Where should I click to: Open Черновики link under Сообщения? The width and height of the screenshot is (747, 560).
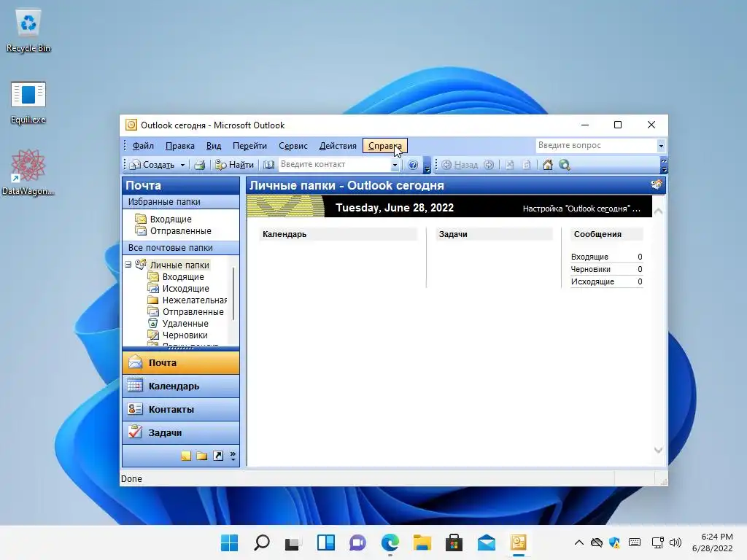point(591,269)
